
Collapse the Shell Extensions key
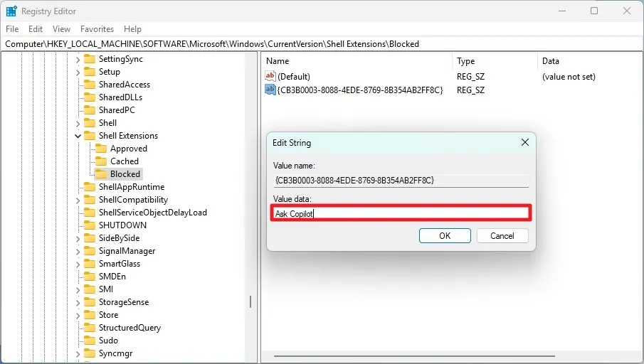(78, 136)
